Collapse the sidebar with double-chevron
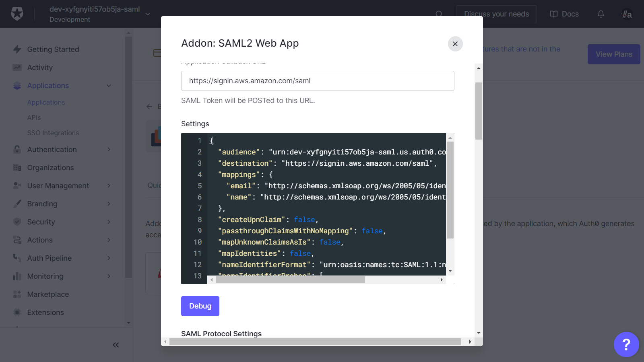The height and width of the screenshot is (362, 644). [116, 345]
